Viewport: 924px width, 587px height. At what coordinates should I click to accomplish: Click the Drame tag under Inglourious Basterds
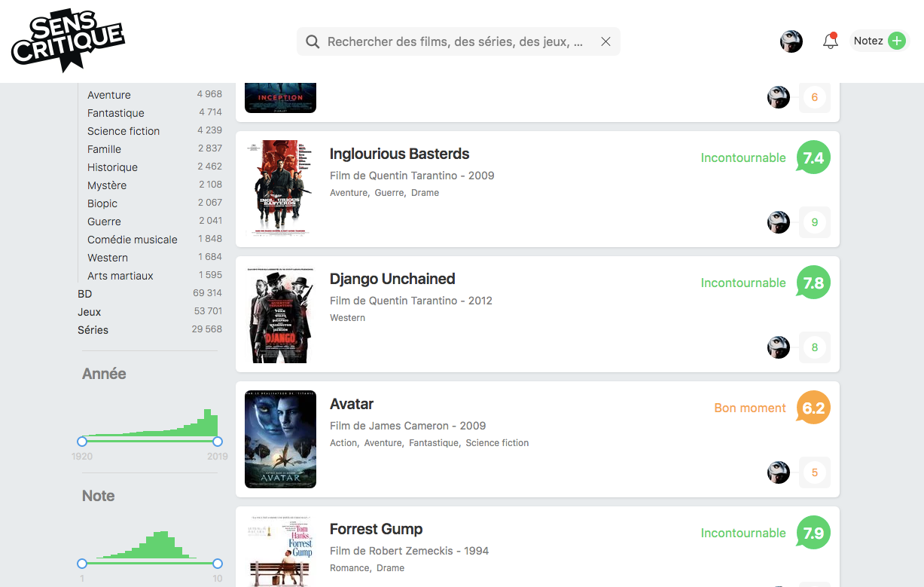pos(425,193)
